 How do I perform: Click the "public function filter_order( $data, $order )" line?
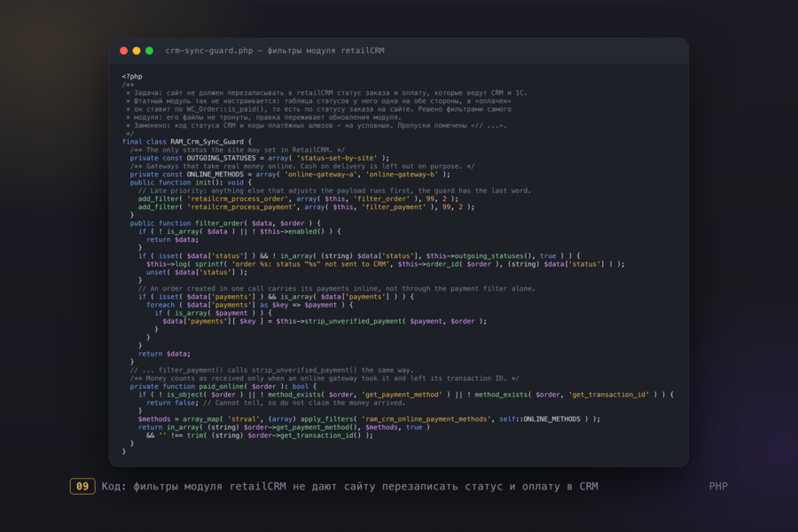(225, 223)
